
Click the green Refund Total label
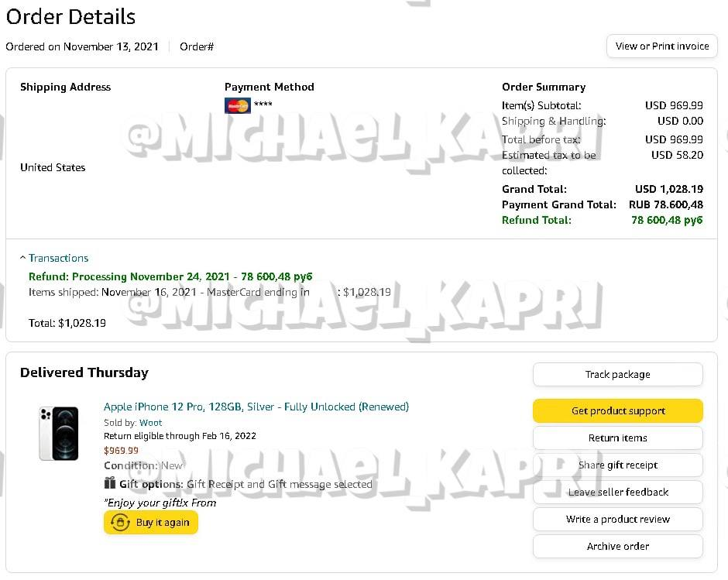536,220
